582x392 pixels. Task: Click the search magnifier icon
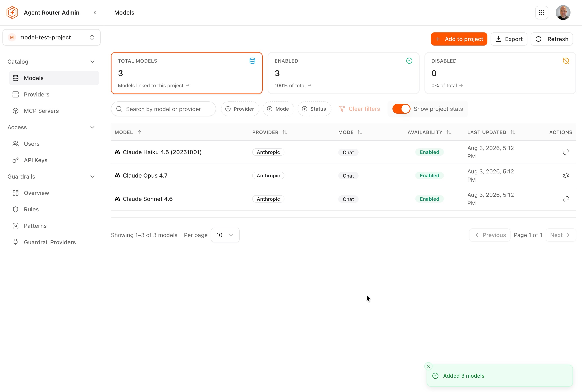pyautogui.click(x=119, y=109)
